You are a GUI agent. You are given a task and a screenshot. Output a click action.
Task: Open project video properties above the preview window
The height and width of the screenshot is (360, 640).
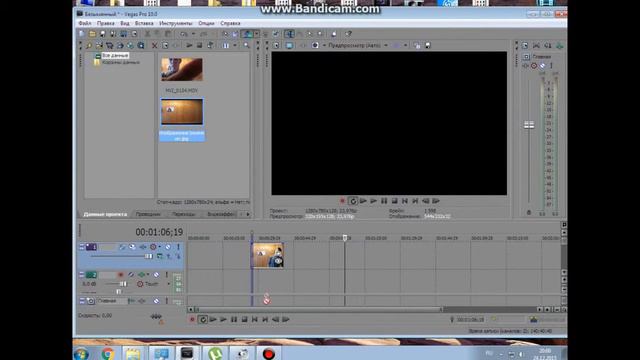click(x=276, y=46)
